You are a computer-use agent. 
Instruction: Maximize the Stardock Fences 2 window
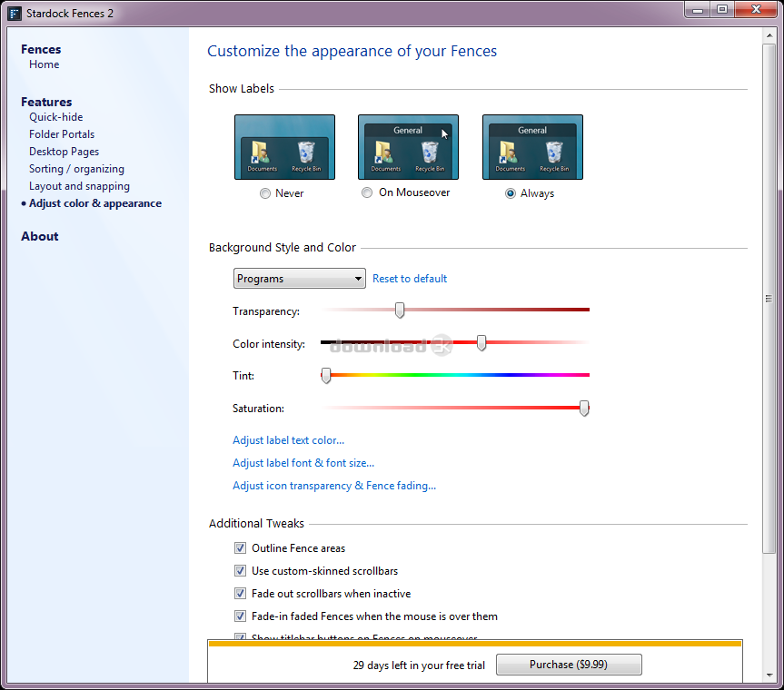(x=722, y=9)
